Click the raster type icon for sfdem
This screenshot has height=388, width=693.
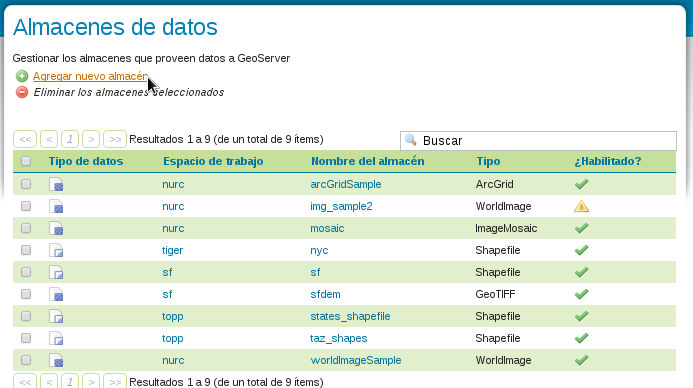tap(56, 294)
